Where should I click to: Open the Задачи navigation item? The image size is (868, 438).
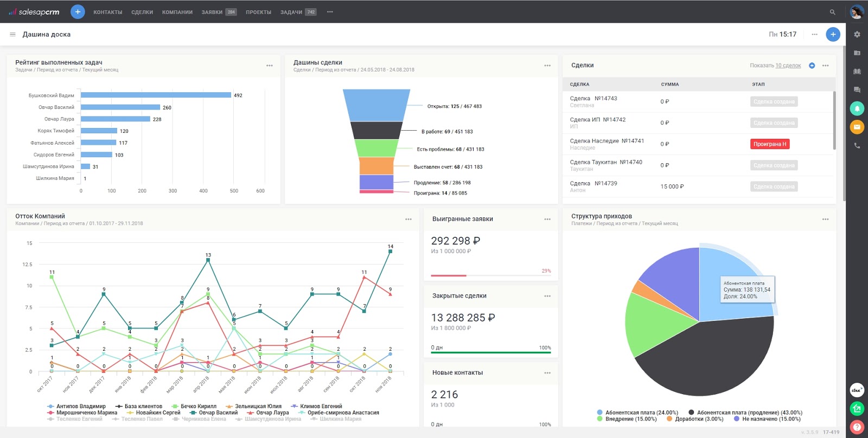[291, 12]
